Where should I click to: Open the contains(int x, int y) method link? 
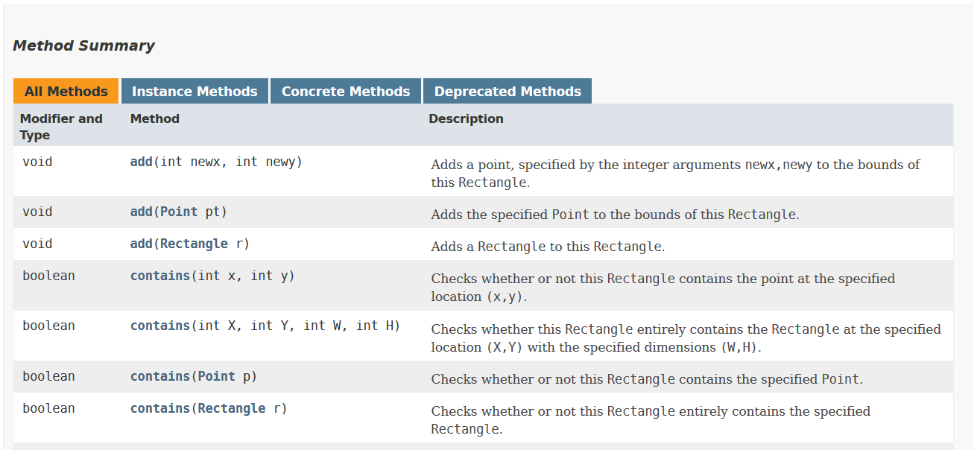click(x=160, y=276)
